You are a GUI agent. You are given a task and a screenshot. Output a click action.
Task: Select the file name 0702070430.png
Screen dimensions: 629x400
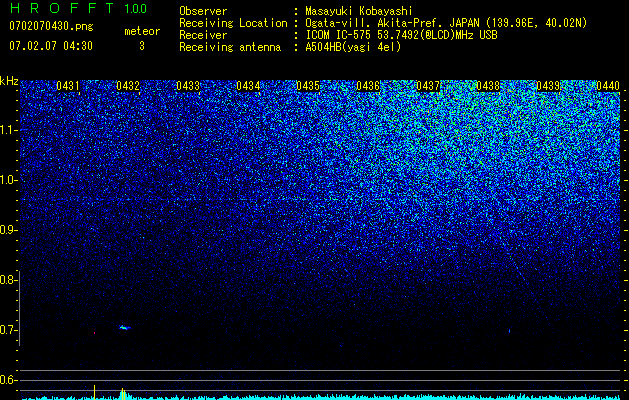coord(51,26)
